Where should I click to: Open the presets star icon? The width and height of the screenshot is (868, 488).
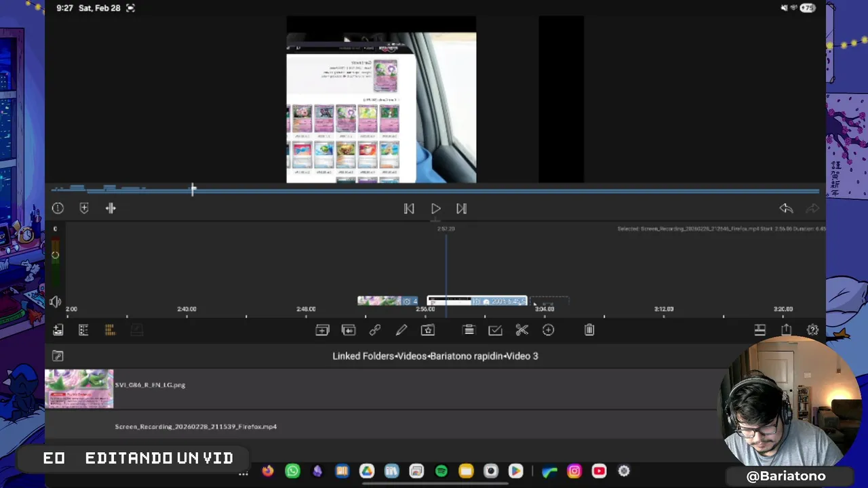428,330
